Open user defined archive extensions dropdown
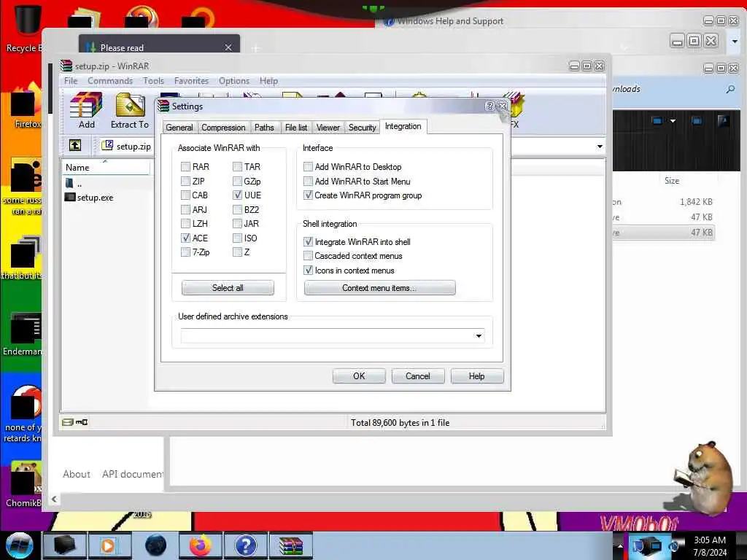The width and height of the screenshot is (747, 560). tap(479, 335)
